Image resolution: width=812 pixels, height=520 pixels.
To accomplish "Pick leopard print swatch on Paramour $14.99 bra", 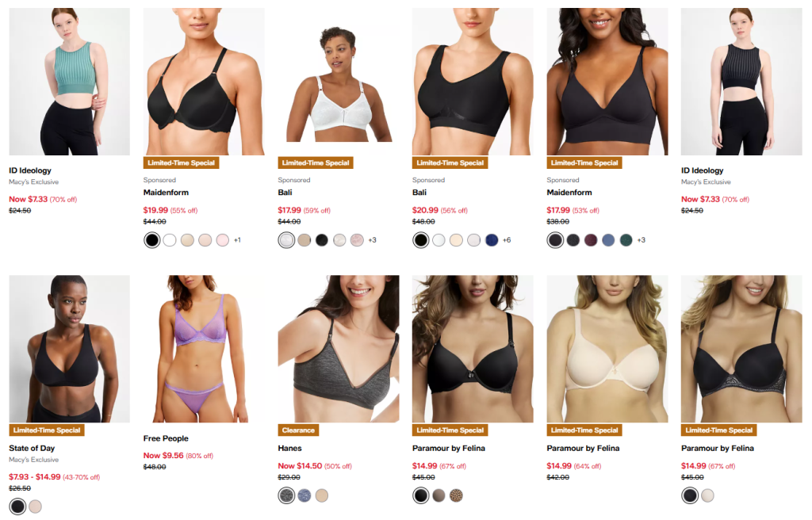I will pyautogui.click(x=456, y=495).
